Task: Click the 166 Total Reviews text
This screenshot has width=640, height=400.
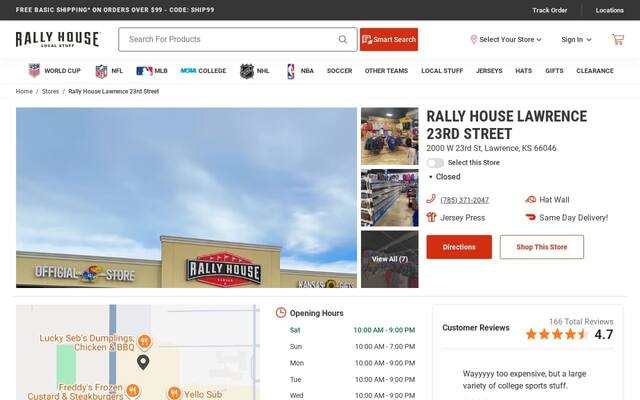Action: pyautogui.click(x=581, y=322)
